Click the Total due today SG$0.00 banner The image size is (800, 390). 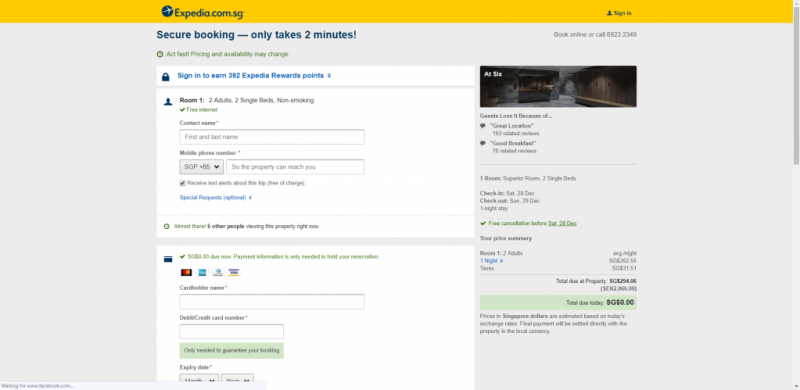[558, 302]
